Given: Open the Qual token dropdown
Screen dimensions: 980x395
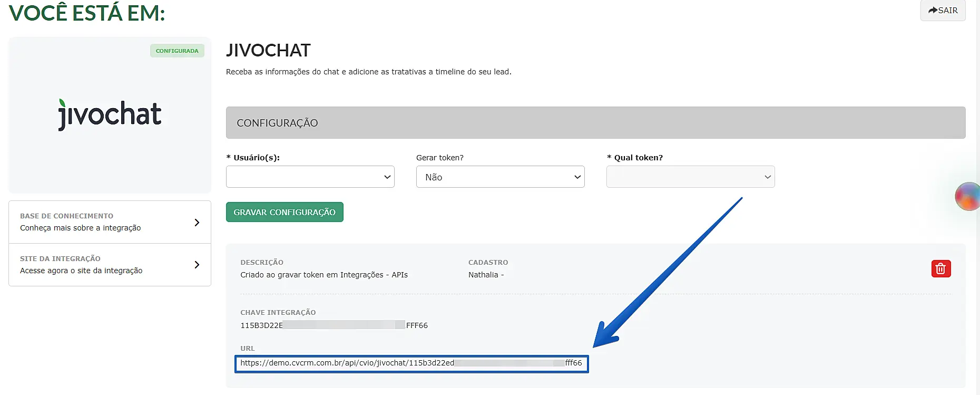Looking at the screenshot, I should (690, 177).
